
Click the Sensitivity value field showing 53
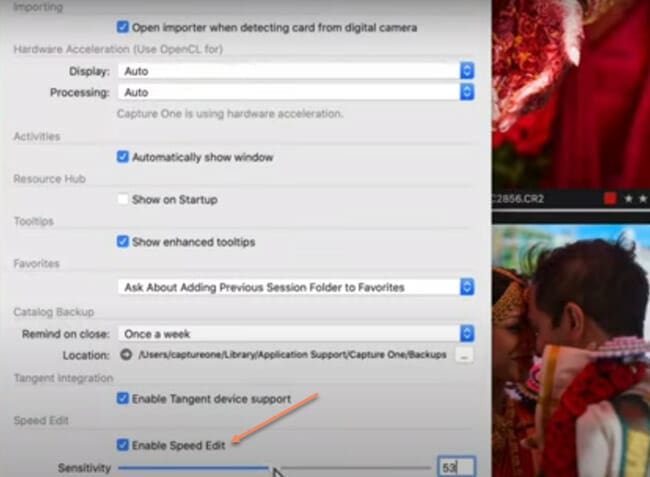[x=456, y=467]
